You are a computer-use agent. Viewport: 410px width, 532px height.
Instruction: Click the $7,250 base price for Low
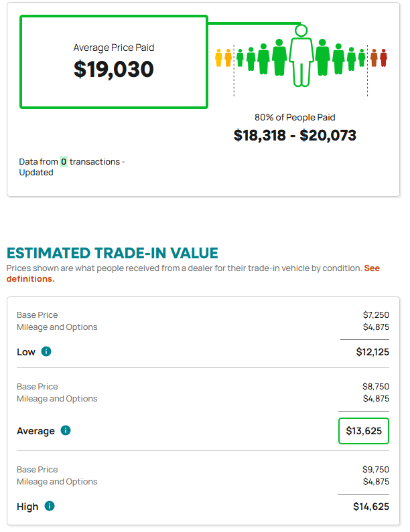pyautogui.click(x=376, y=315)
